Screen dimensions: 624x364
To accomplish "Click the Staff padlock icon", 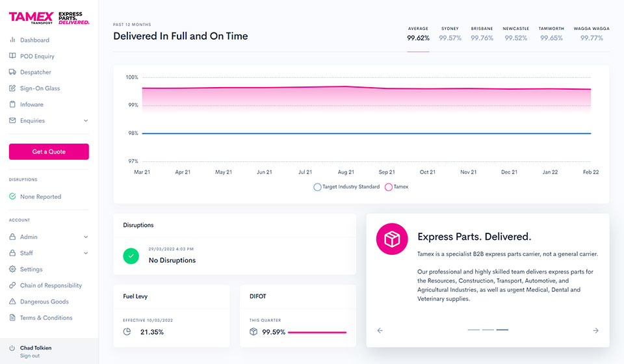I will [12, 253].
